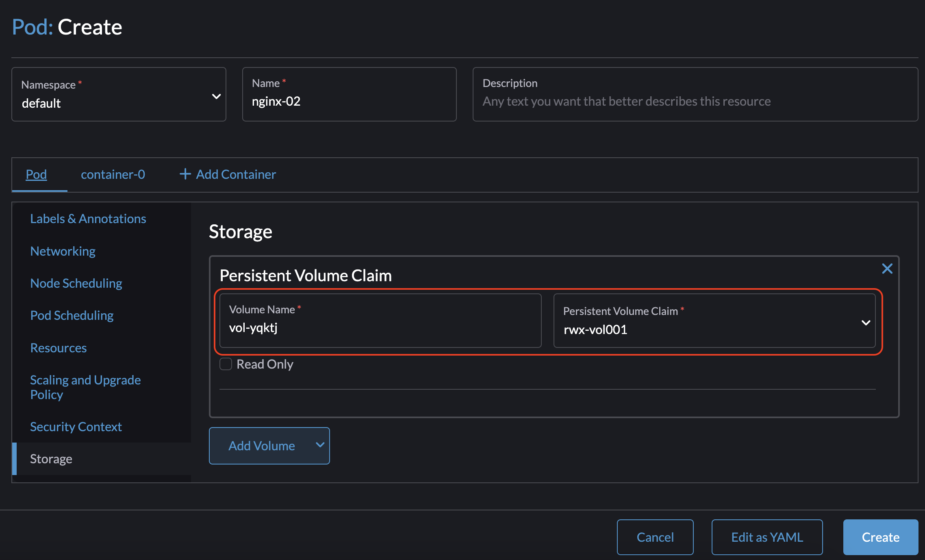Image resolution: width=925 pixels, height=560 pixels.
Task: Open the Pod Scheduling section
Action: [72, 315]
